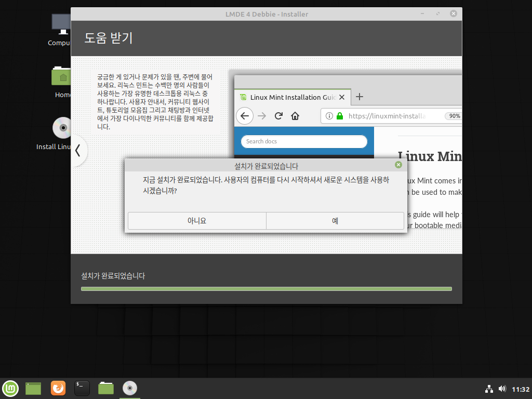Open the volume icon in system tray
Screen dimensions: 532x399
[502, 389]
